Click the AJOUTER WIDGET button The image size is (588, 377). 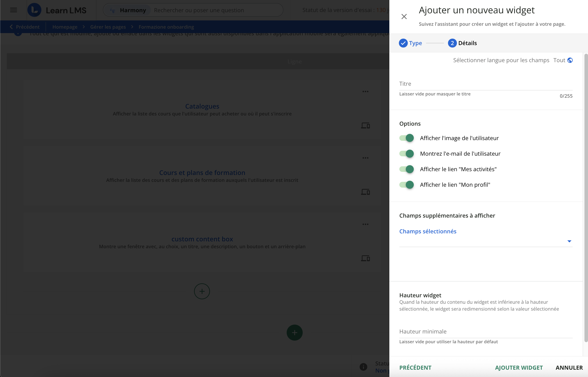(519, 367)
